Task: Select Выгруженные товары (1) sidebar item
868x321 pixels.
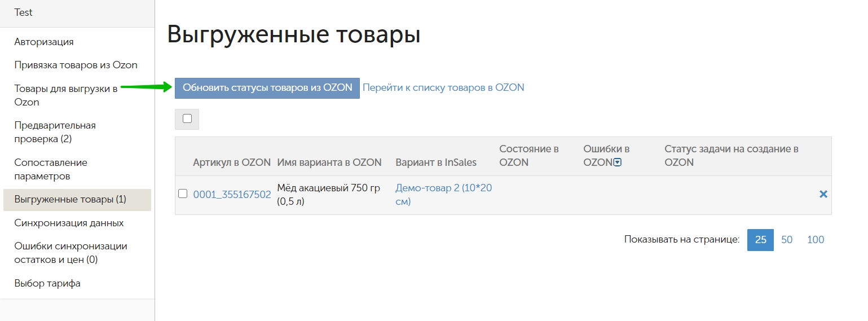Action: coord(77,200)
